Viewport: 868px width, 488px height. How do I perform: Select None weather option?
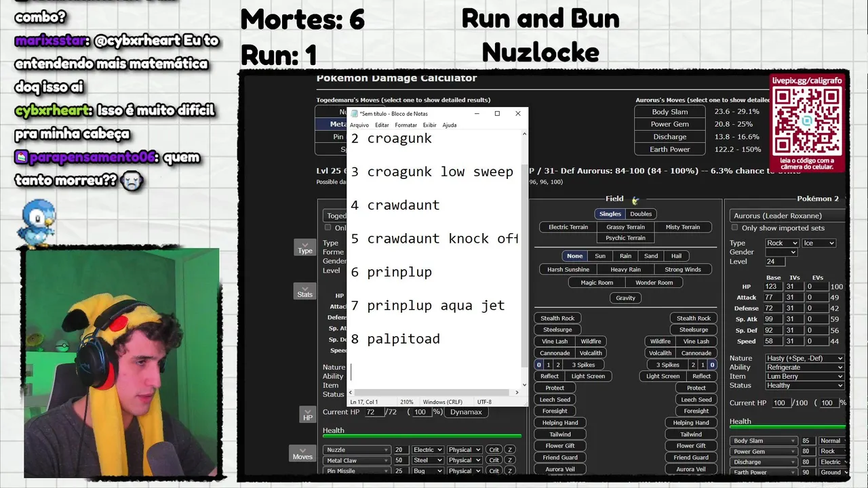(574, 256)
